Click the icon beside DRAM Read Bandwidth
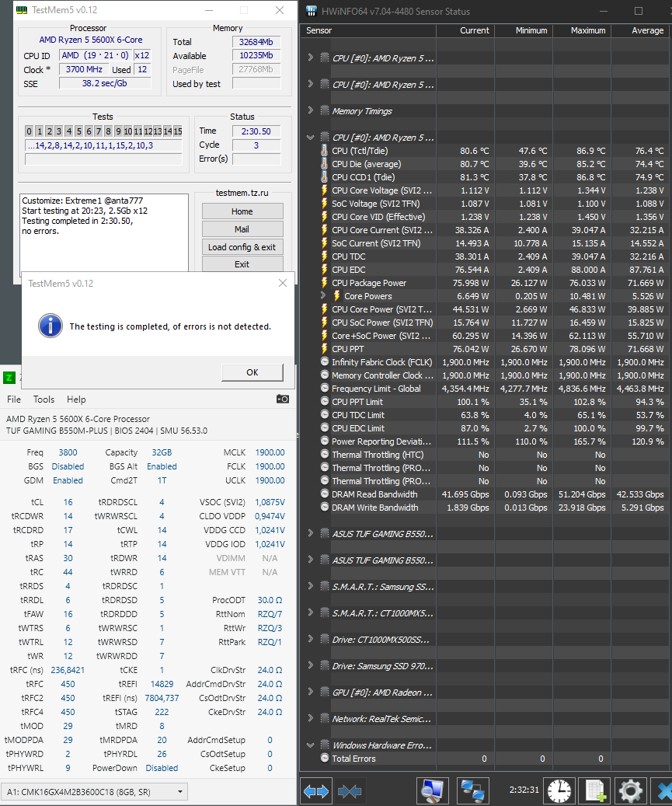The image size is (672, 806). coord(325,494)
